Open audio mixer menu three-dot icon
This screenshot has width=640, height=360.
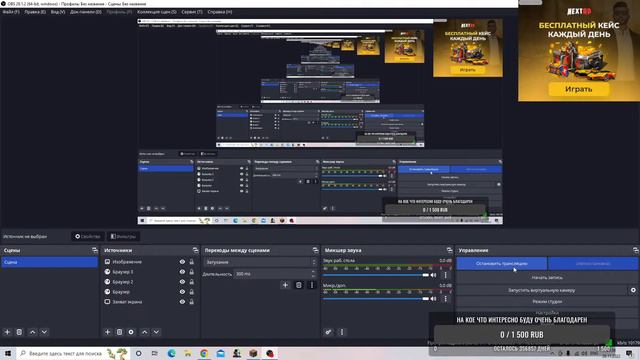pyautogui.click(x=342, y=332)
